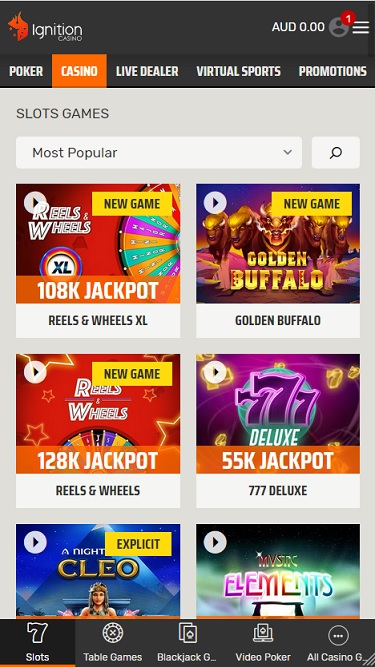Select the Table Games roulette icon

pyautogui.click(x=113, y=634)
